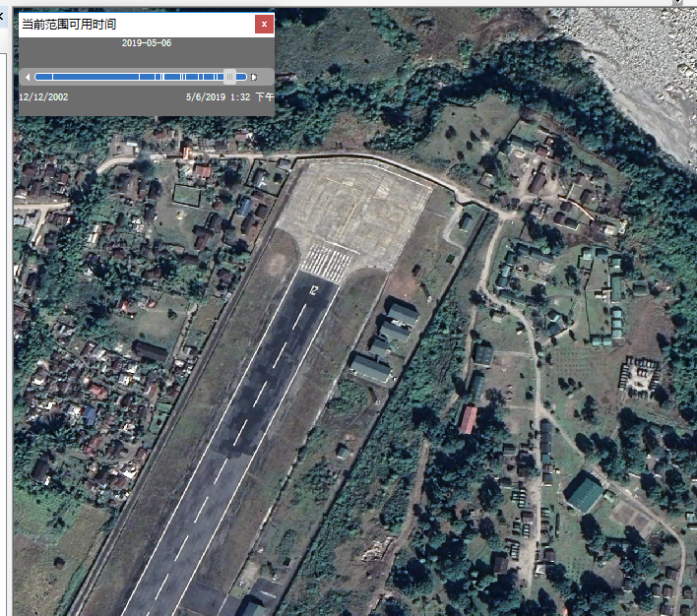
Task: Click the 12/12/2002 start date label
Action: [43, 97]
